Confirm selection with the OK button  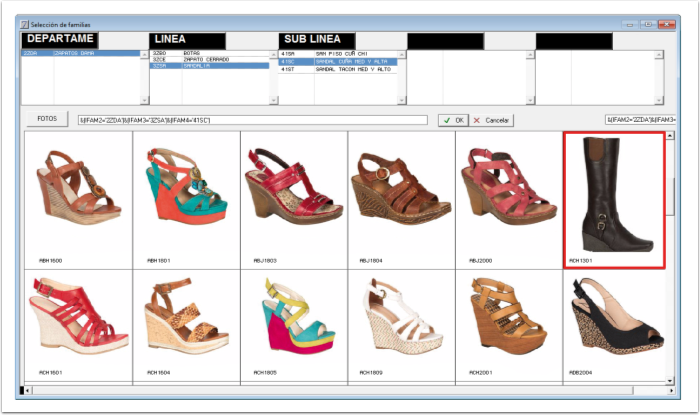coord(453,120)
